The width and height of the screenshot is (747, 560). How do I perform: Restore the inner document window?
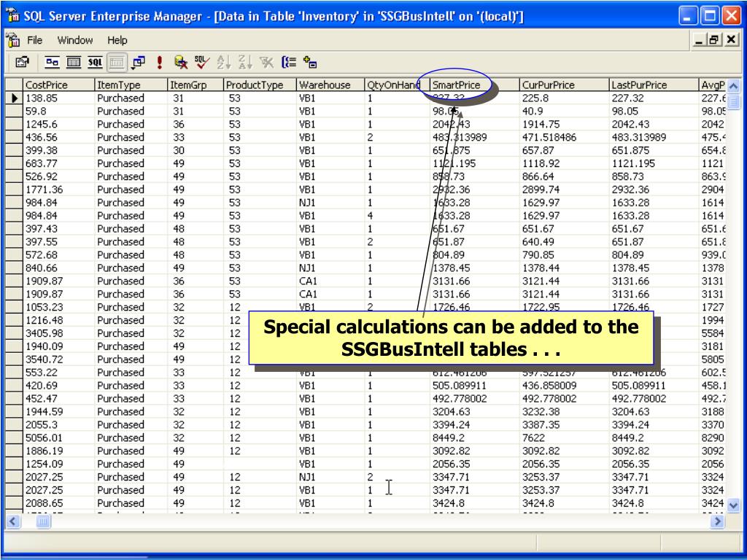713,40
